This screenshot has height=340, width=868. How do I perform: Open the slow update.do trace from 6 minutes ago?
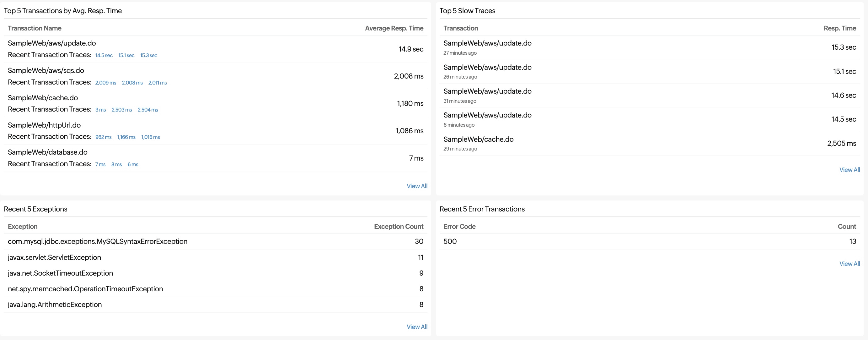click(487, 115)
